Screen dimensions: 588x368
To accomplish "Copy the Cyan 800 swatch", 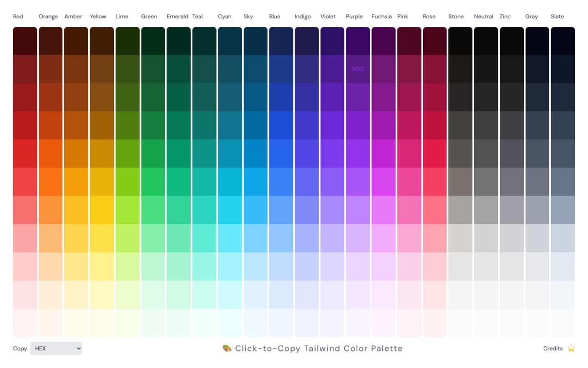I will (x=230, y=97).
